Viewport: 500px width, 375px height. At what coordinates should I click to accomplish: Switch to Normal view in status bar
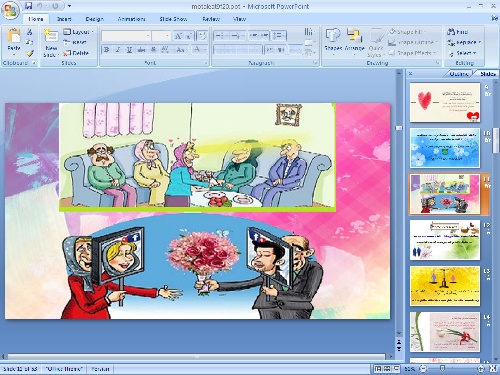tap(378, 369)
